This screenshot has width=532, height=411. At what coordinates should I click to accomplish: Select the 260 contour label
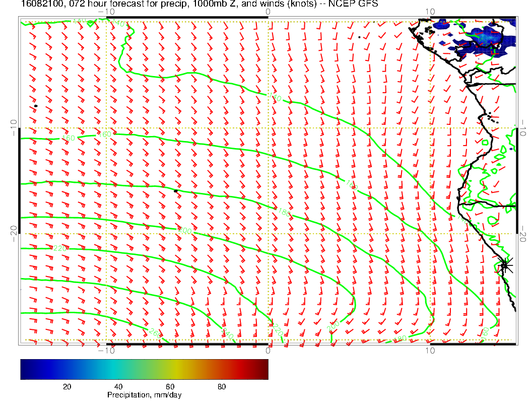[155, 332]
